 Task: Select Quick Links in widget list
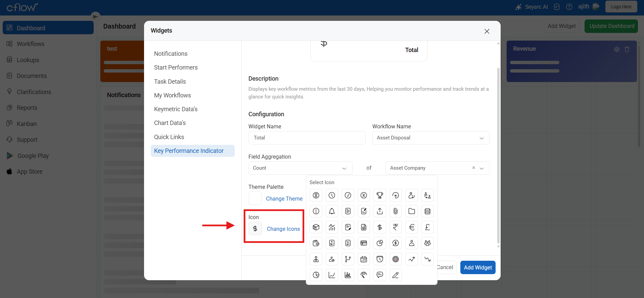click(x=169, y=137)
